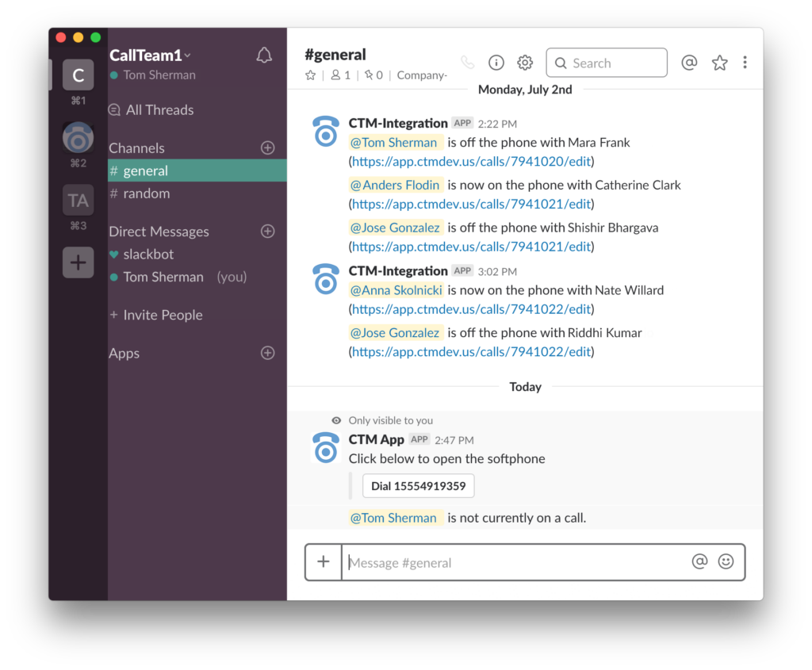Focus the Message #general input
Screen dimensions: 812x670
pyautogui.click(x=515, y=562)
